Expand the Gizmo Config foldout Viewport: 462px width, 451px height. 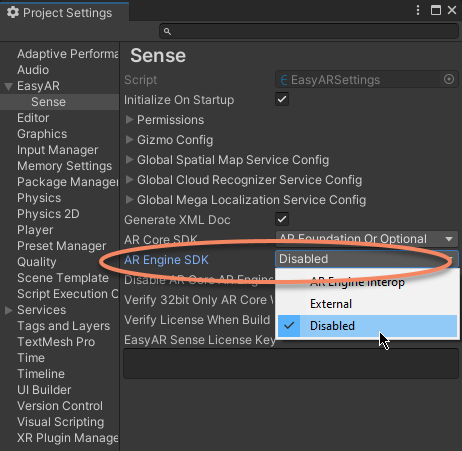[x=129, y=139]
